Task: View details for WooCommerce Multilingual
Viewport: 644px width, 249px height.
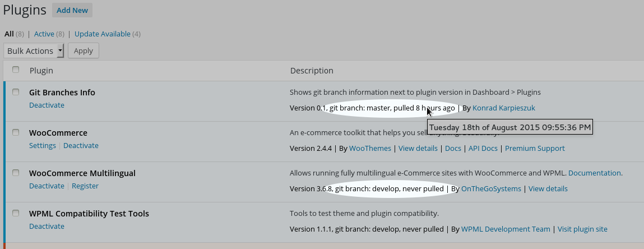Action: point(548,188)
